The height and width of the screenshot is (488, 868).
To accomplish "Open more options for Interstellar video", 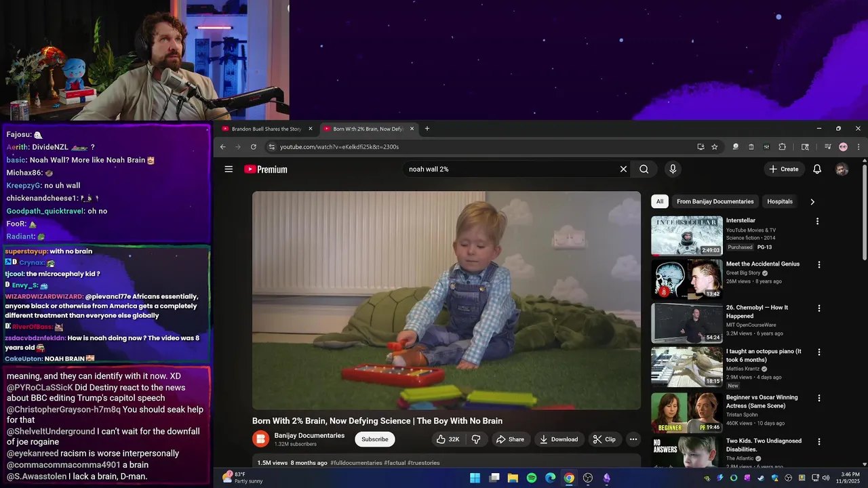I will tap(817, 221).
